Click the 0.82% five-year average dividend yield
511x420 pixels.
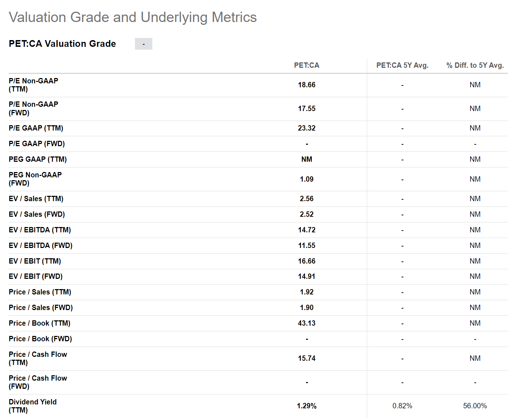click(x=402, y=406)
